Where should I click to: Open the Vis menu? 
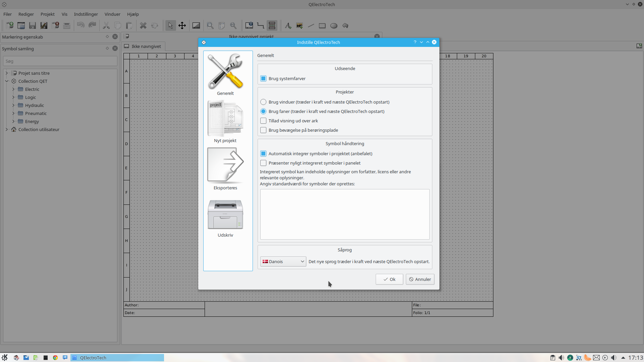pos(64,14)
